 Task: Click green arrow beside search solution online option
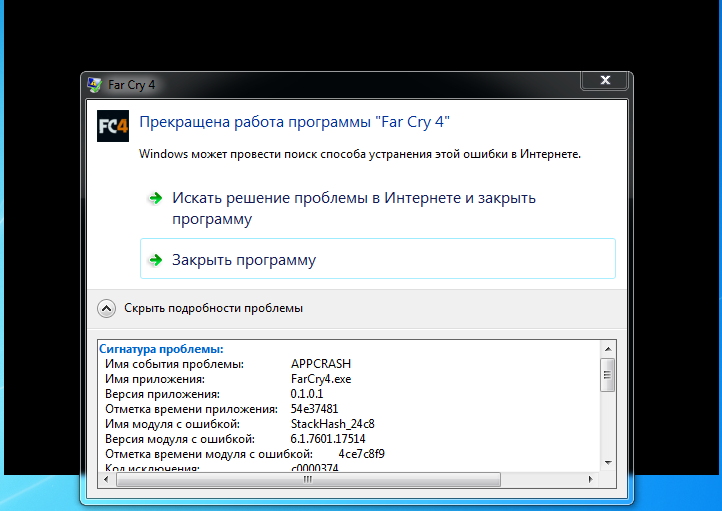coord(156,198)
